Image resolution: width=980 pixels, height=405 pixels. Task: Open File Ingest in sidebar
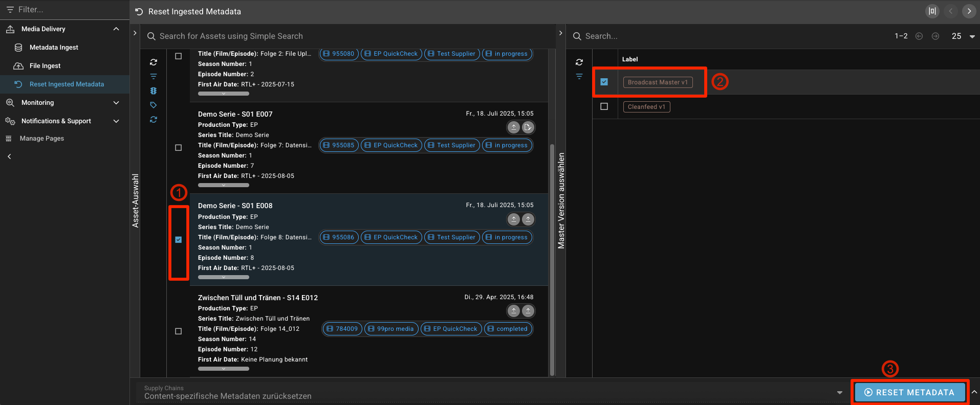pos(45,66)
